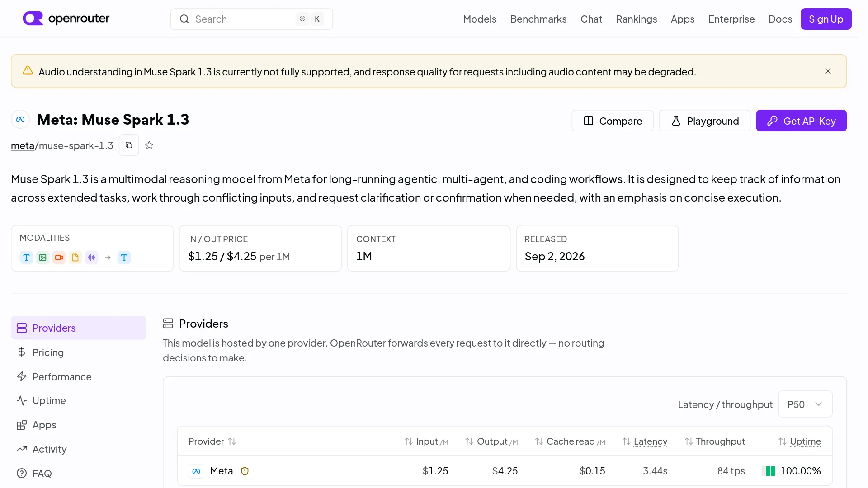Sort providers by Latency
The height and width of the screenshot is (488, 868).
(x=645, y=441)
